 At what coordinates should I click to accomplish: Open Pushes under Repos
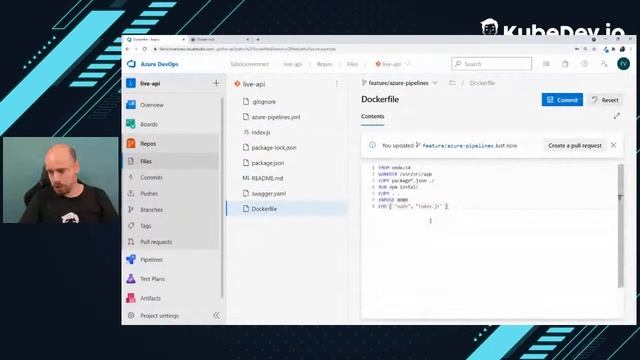[171, 193]
